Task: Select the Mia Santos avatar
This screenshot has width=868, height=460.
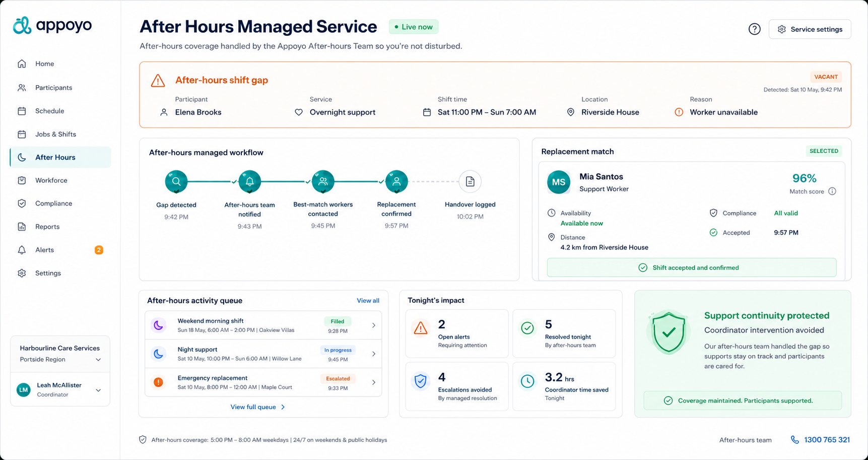Action: 559,182
